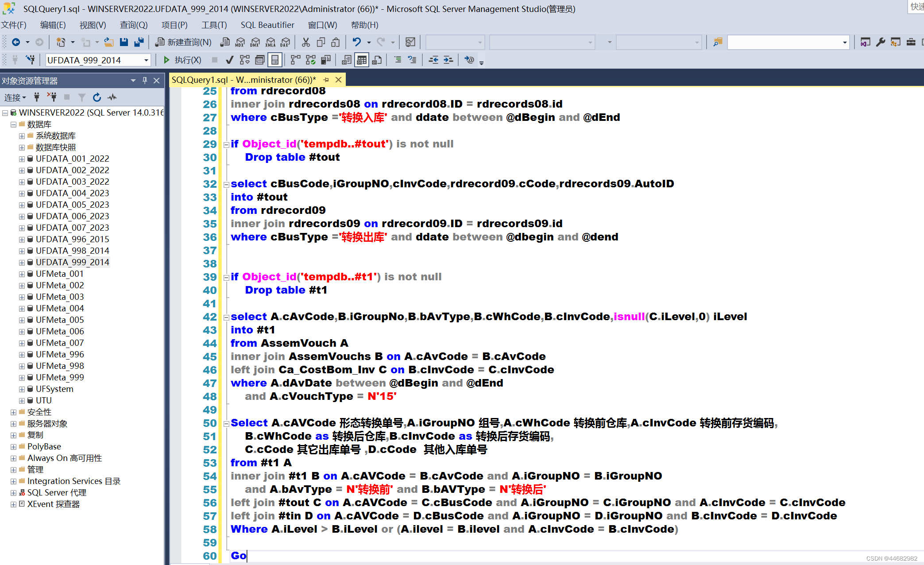Image resolution: width=924 pixels, height=565 pixels.
Task: Create a query via 新建查询(N)
Action: pyautogui.click(x=183, y=42)
